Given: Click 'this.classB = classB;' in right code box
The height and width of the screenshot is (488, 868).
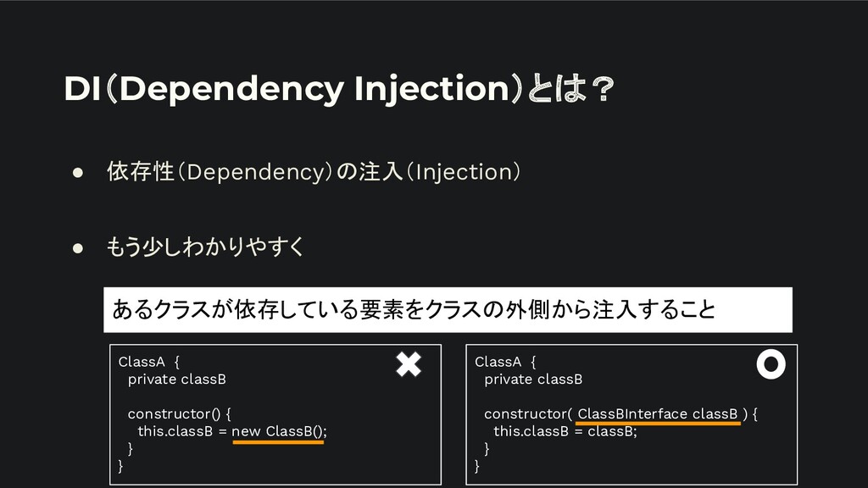Looking at the screenshot, I should pyautogui.click(x=565, y=431).
